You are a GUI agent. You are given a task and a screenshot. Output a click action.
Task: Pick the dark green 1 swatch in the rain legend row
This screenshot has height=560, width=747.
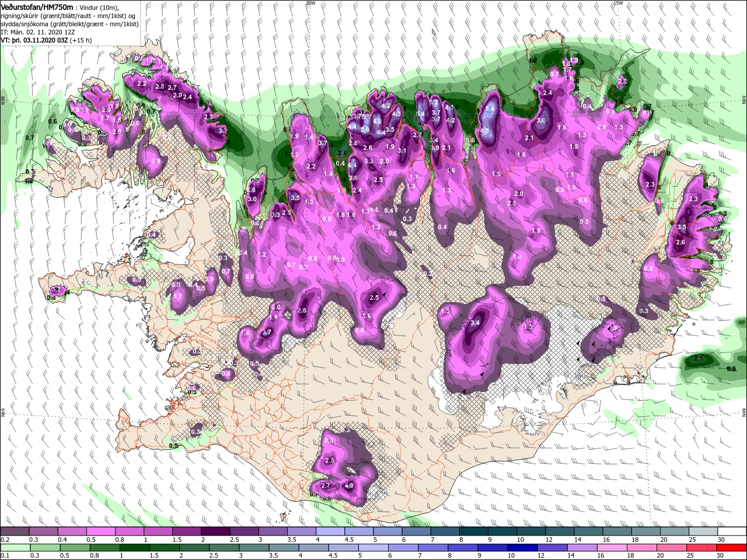134,548
